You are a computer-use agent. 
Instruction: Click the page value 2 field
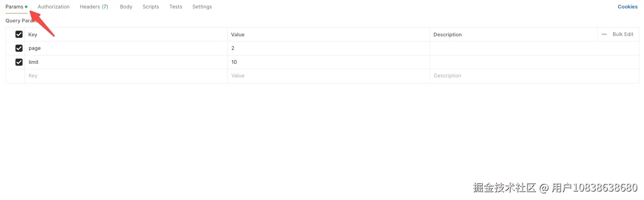[328, 48]
